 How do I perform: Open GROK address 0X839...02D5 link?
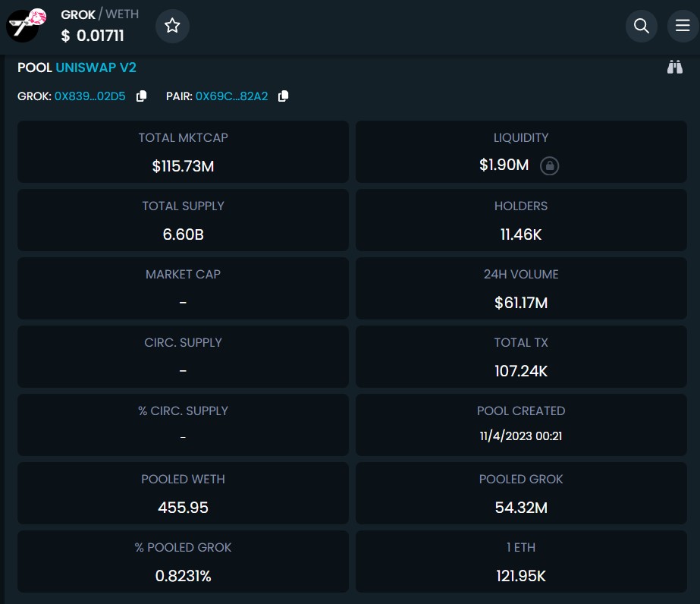pyautogui.click(x=89, y=96)
